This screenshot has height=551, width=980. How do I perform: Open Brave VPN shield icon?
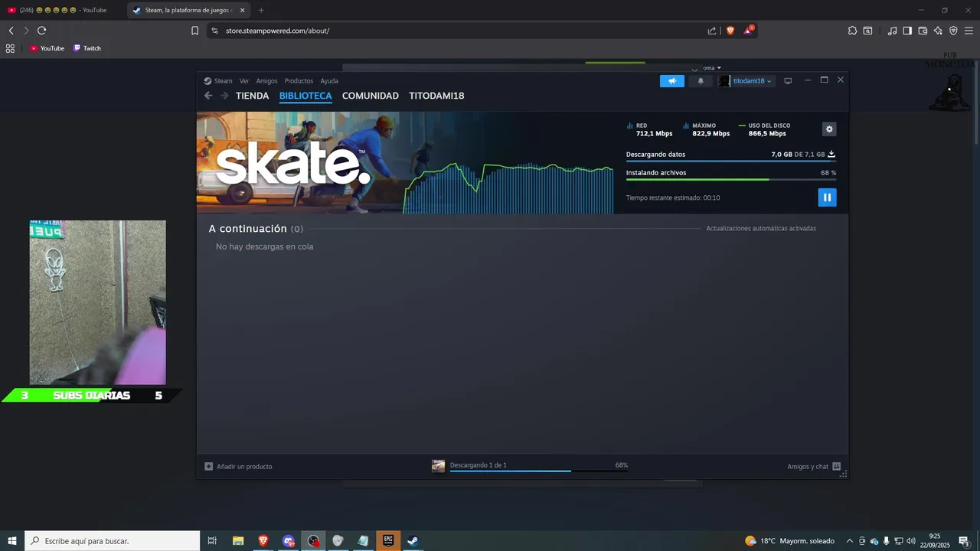pos(953,31)
